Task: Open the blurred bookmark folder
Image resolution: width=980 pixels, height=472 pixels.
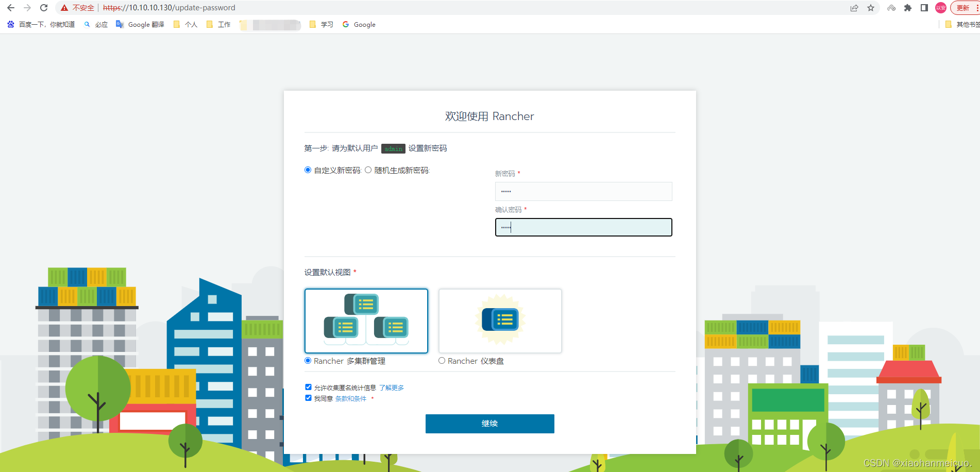Action: tap(270, 24)
